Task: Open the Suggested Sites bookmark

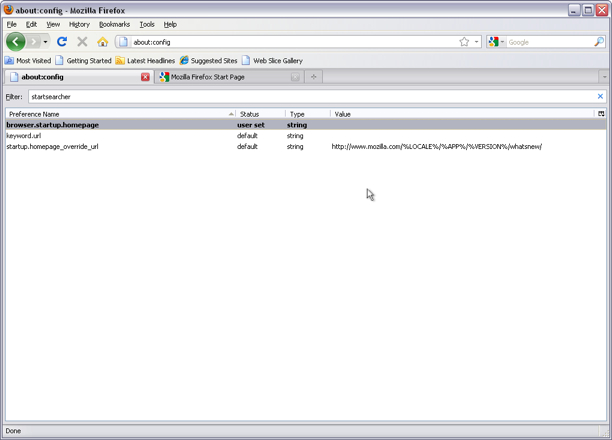Action: tap(208, 61)
